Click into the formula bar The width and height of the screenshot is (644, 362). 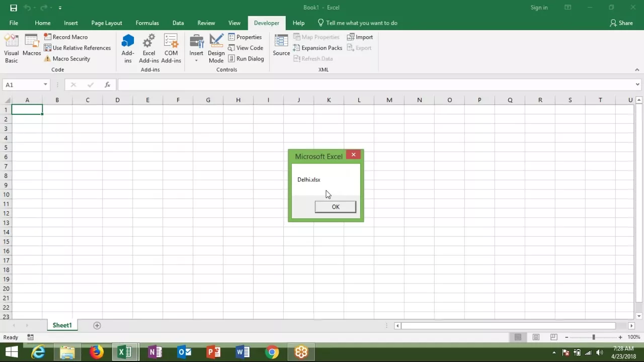375,85
